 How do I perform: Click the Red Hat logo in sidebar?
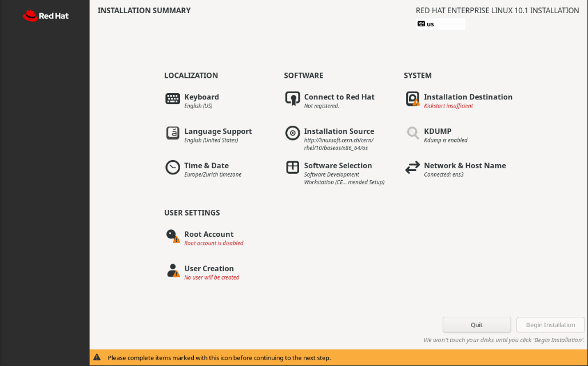[46, 16]
